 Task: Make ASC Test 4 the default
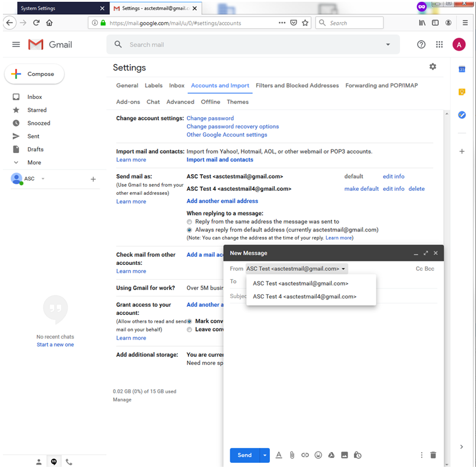click(x=361, y=189)
